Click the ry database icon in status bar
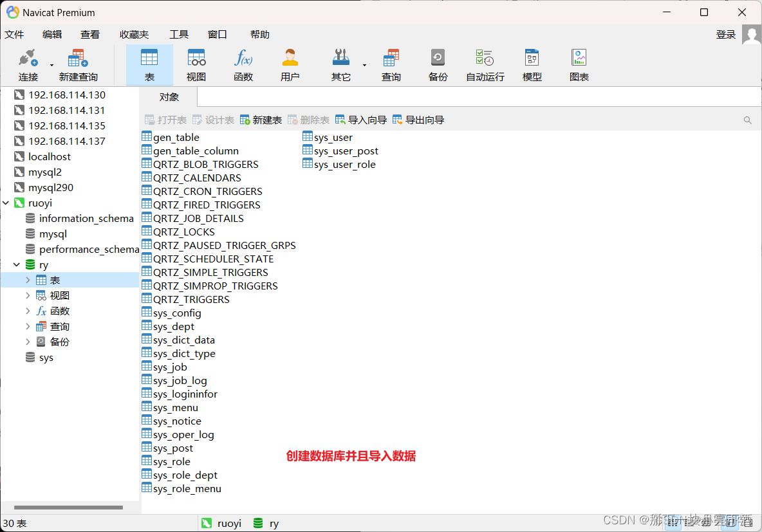Viewport: 762px width, 532px height. 258,523
